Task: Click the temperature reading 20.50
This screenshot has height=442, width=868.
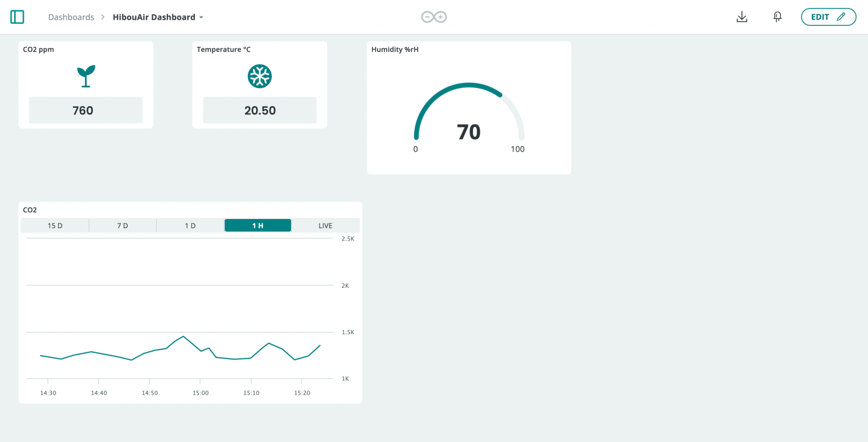Action: coord(259,110)
